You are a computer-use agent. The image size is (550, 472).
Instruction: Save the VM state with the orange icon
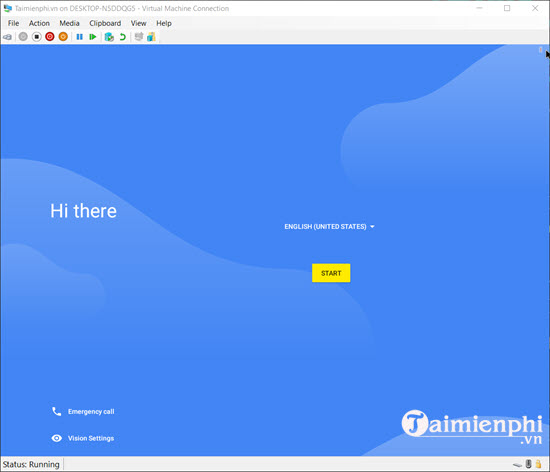tap(63, 36)
